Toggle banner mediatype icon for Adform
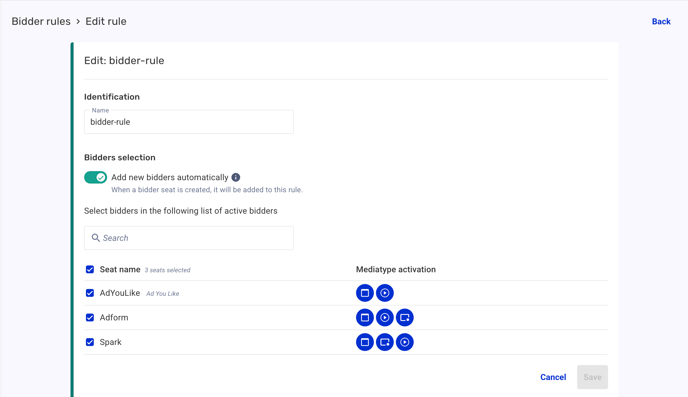Screen dimensions: 688x397 click(x=365, y=318)
